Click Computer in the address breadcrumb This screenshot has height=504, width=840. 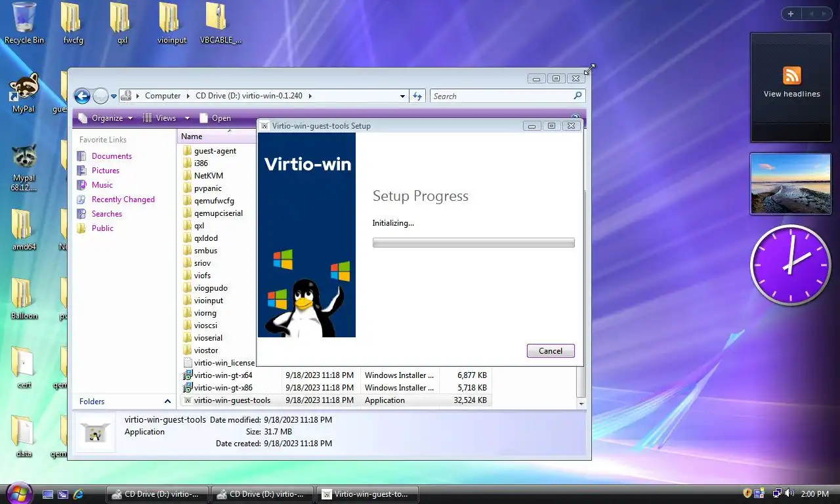coord(163,96)
